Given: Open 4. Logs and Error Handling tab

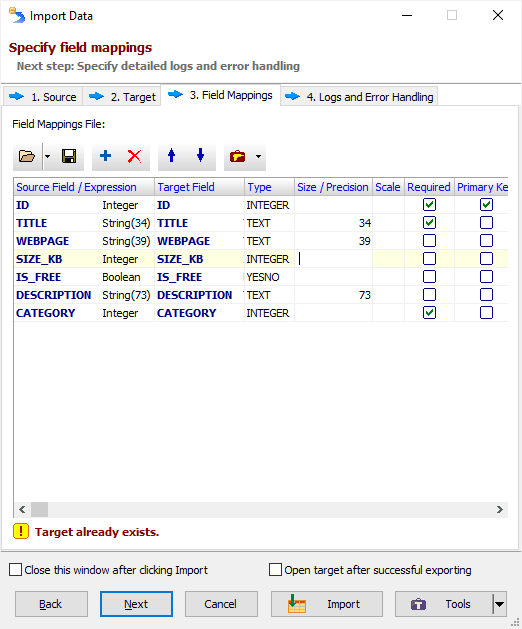Looking at the screenshot, I should pyautogui.click(x=359, y=97).
